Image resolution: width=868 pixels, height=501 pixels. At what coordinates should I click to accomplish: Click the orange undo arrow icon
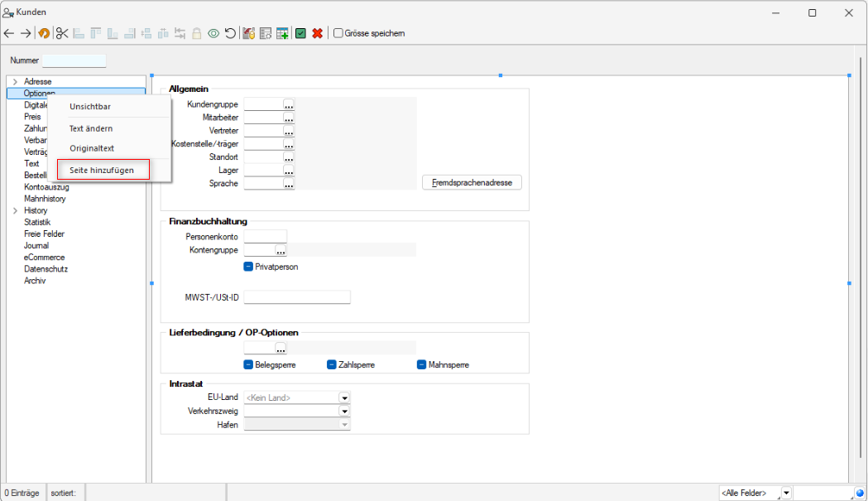pos(44,34)
